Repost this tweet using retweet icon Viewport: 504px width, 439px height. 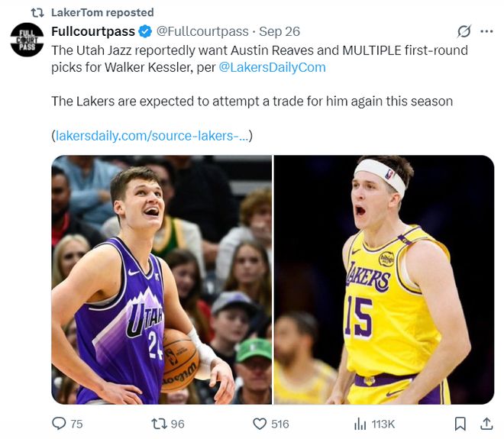pyautogui.click(x=157, y=423)
